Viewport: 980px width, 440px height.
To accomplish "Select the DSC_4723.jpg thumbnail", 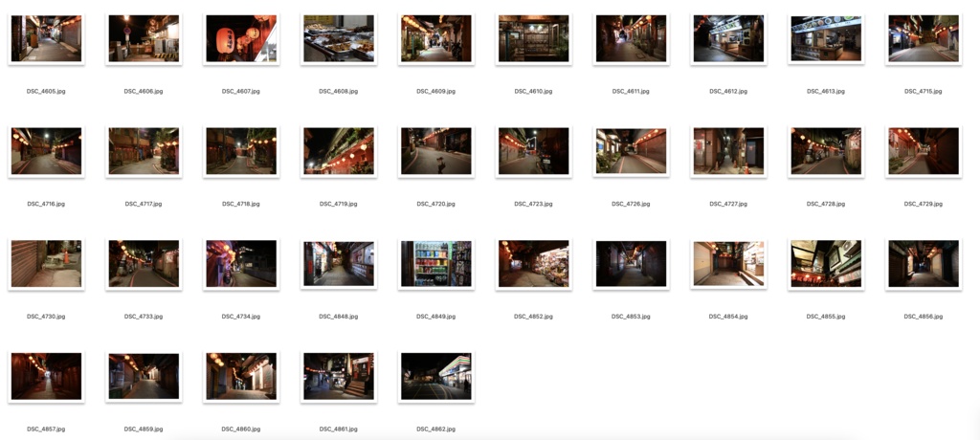I will pos(534,151).
